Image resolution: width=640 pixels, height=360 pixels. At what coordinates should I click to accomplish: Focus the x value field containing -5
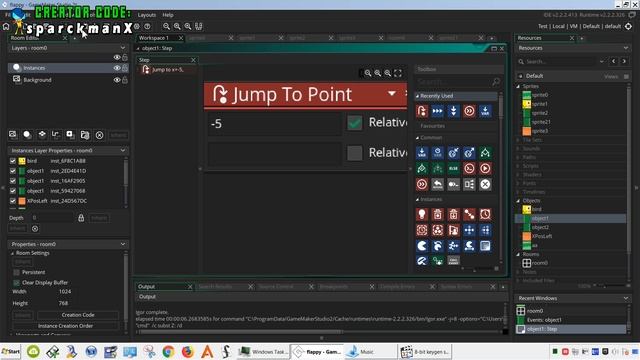[x=275, y=123]
